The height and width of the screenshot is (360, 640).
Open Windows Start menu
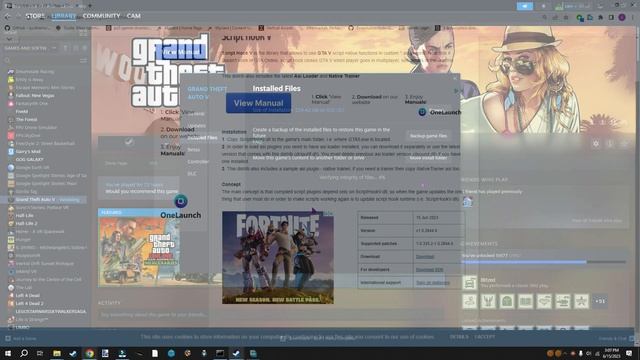[8, 353]
